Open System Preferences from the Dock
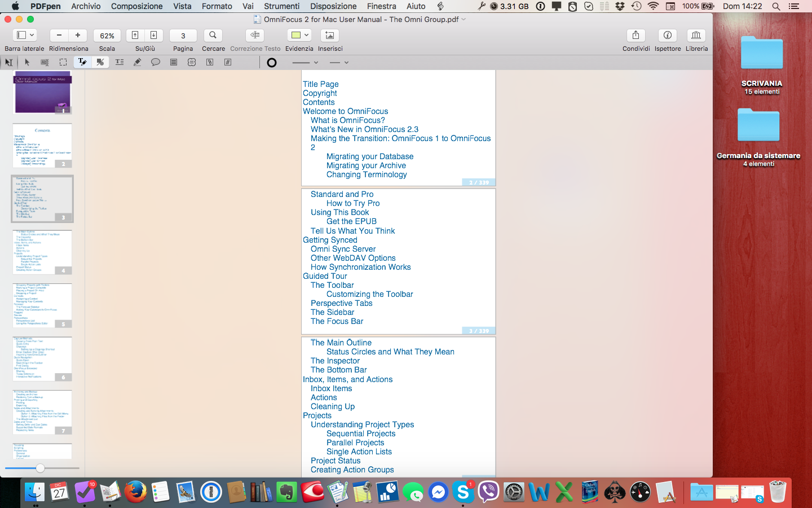Viewport: 812px width, 508px height. (514, 492)
